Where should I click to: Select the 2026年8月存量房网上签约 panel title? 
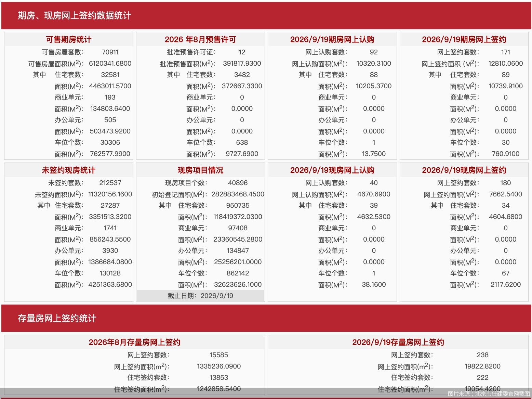click(134, 342)
